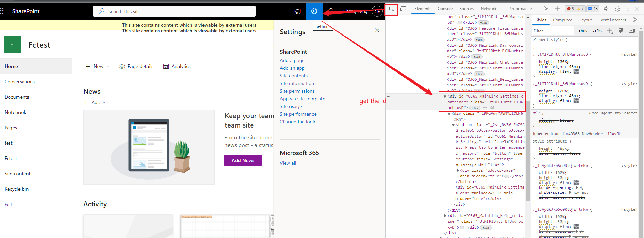This screenshot has width=644, height=238.
Task: Switch to the Console tab
Action: pos(445,9)
